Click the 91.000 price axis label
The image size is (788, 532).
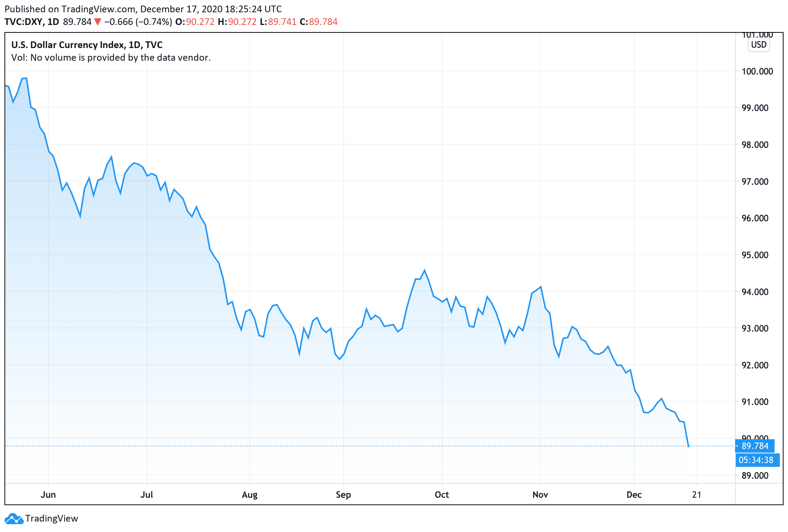click(755, 402)
